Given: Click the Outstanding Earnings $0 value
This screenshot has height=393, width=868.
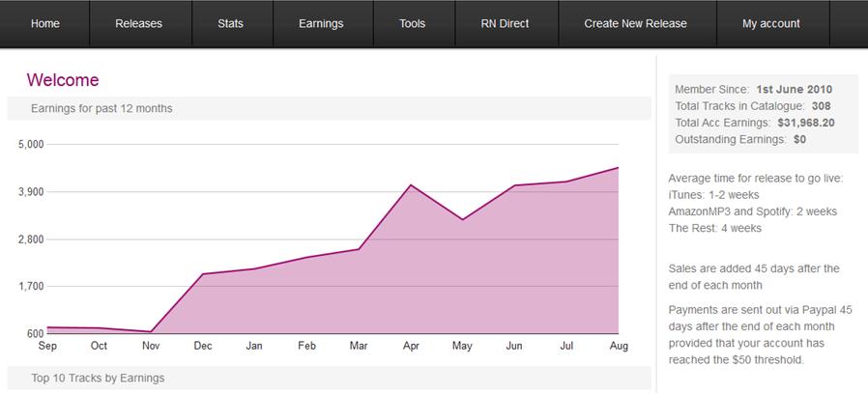Looking at the screenshot, I should tap(799, 139).
